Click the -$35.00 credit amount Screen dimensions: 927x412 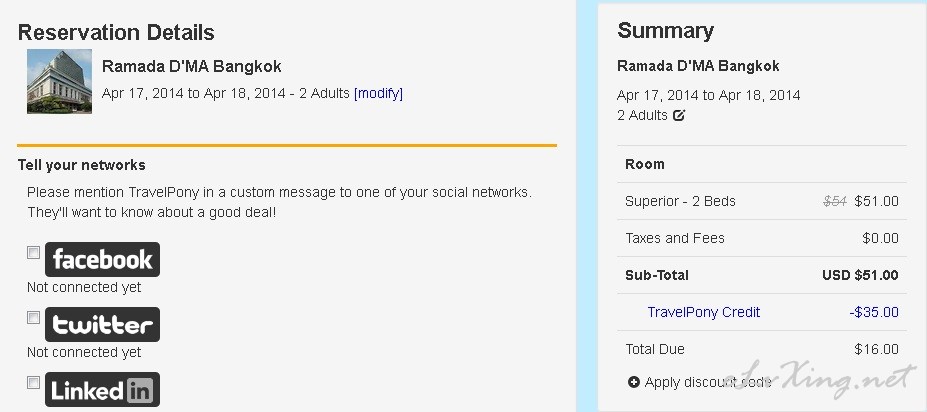pyautogui.click(x=874, y=312)
